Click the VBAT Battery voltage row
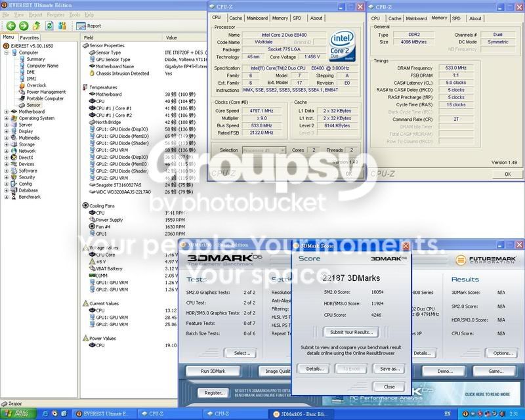The width and height of the screenshot is (525, 420). tap(133, 268)
